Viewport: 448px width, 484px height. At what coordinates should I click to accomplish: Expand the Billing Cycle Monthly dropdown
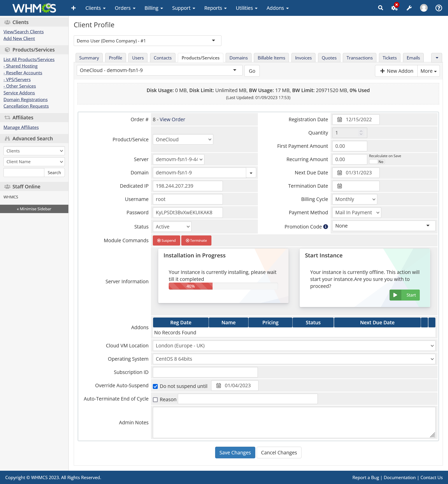354,199
